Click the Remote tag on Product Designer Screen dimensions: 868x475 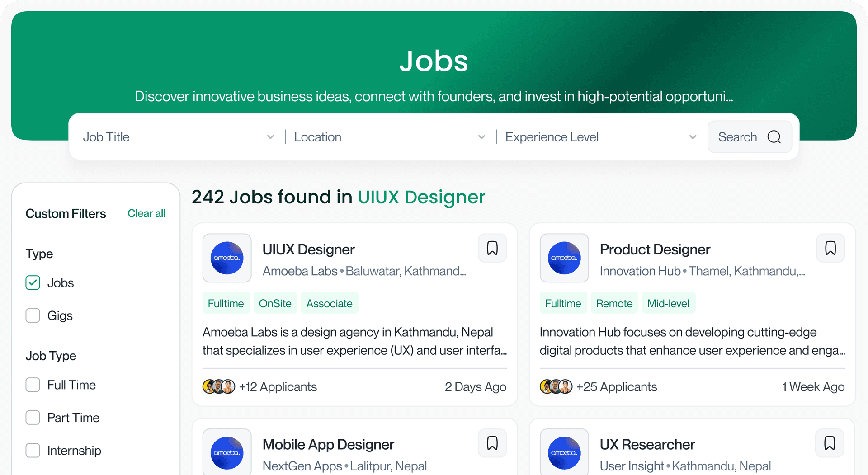click(x=614, y=303)
